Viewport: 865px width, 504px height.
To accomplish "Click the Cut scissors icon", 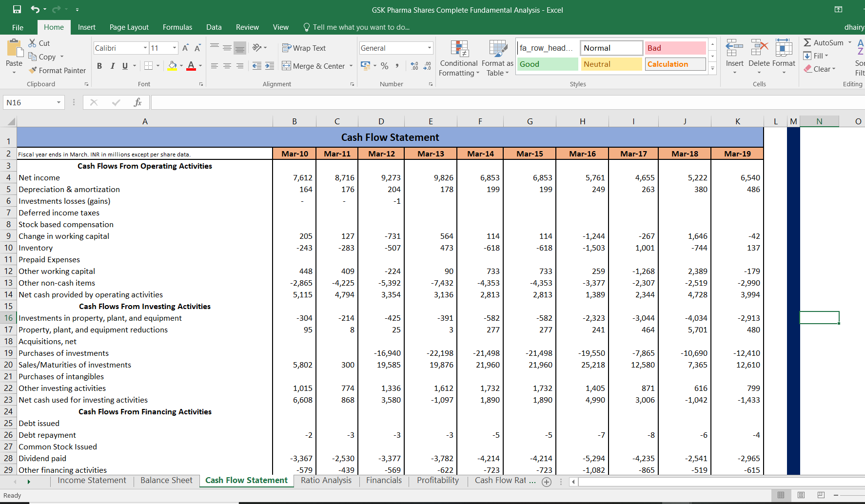I will (33, 43).
